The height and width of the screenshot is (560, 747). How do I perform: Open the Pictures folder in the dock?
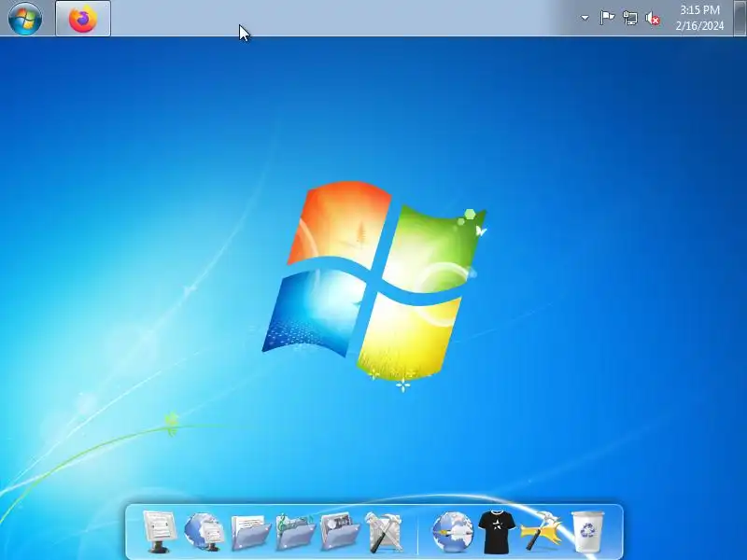(340, 531)
